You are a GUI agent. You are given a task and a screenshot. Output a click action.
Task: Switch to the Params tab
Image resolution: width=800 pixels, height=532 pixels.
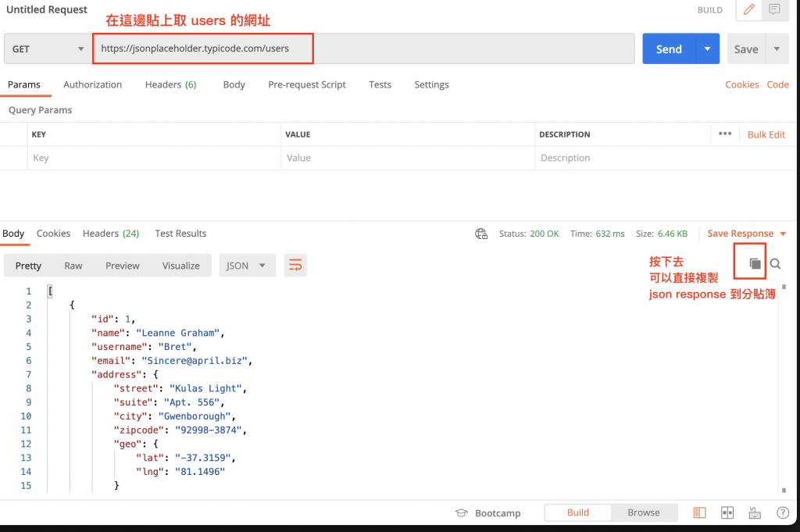click(x=24, y=84)
